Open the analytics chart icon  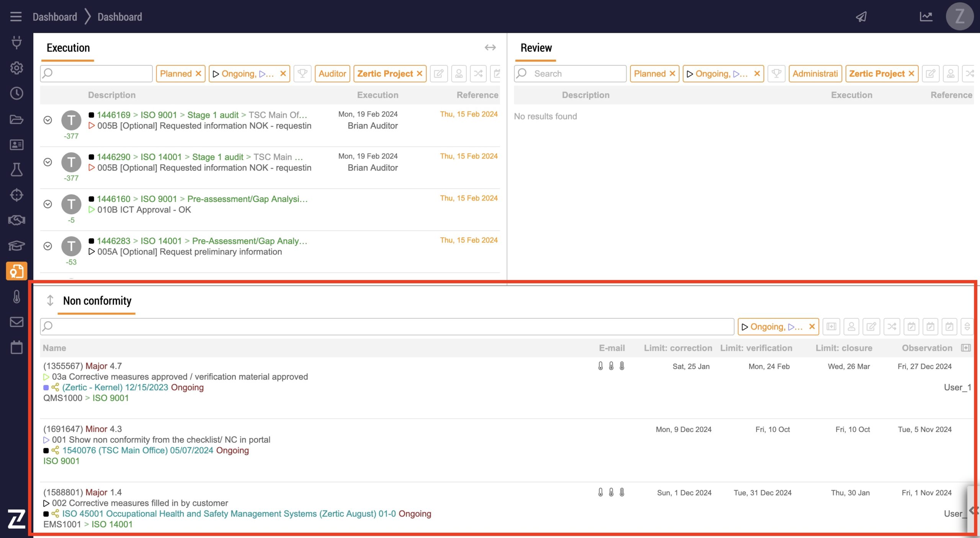926,16
